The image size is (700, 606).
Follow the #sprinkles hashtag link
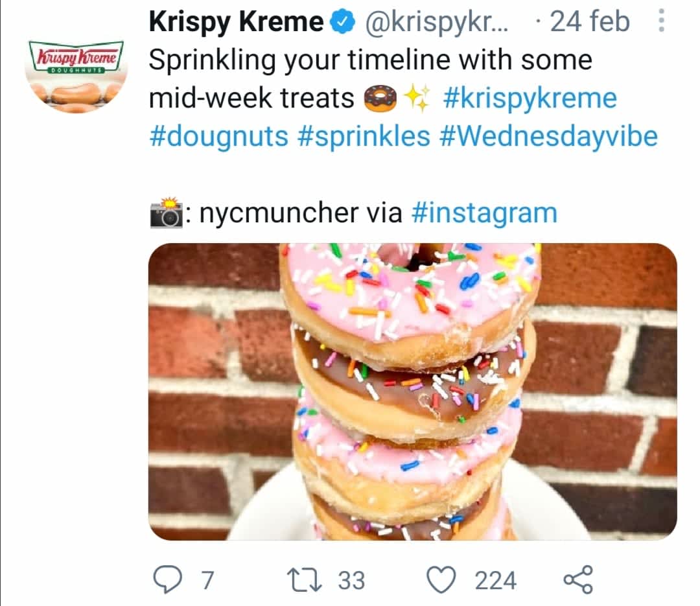(x=364, y=136)
